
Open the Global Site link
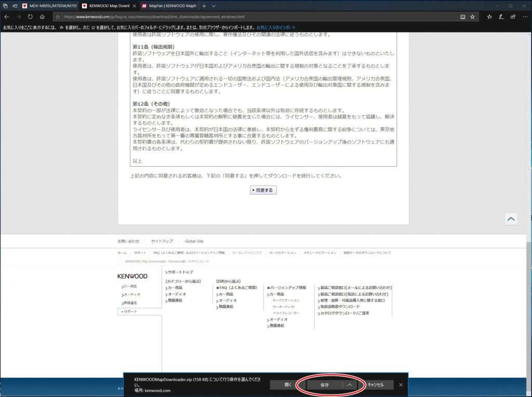click(194, 241)
